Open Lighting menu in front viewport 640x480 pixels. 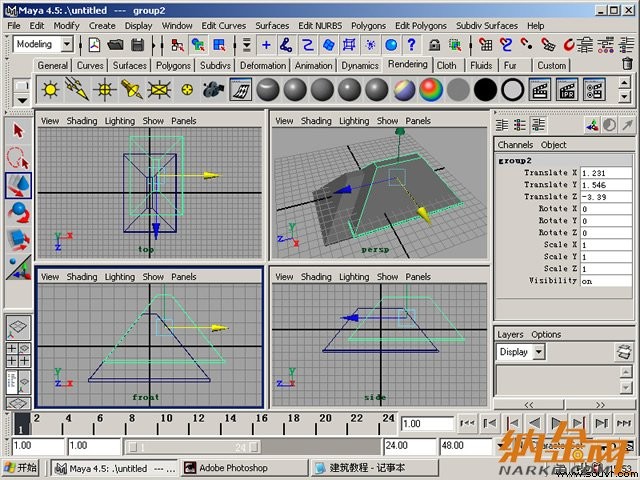(x=120, y=277)
